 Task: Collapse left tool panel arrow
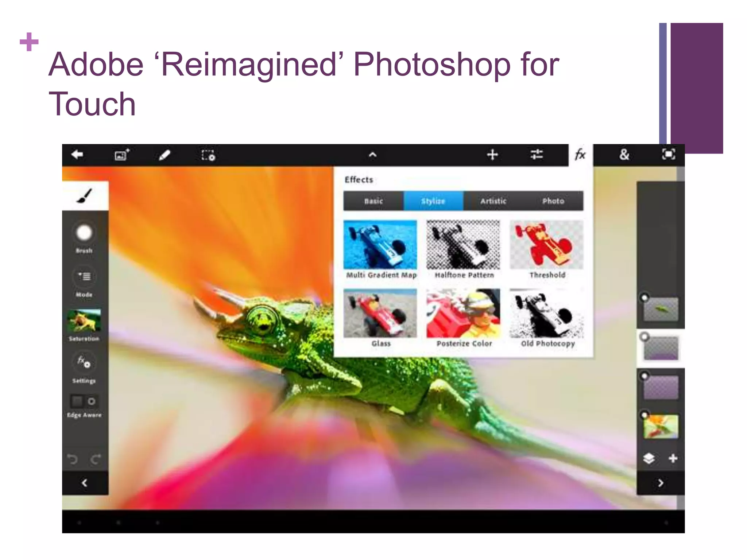pyautogui.click(x=84, y=483)
